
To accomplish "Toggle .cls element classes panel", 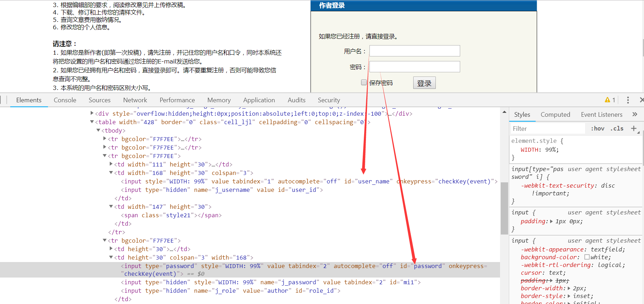I will 617,129.
